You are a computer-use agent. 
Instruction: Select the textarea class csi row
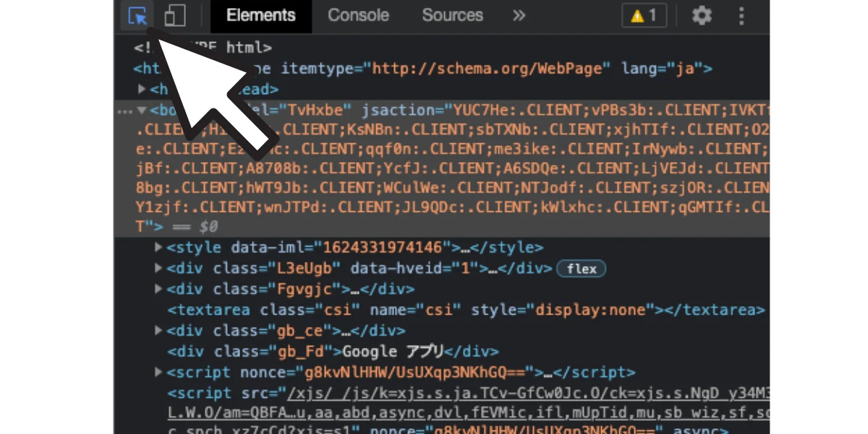[466, 310]
